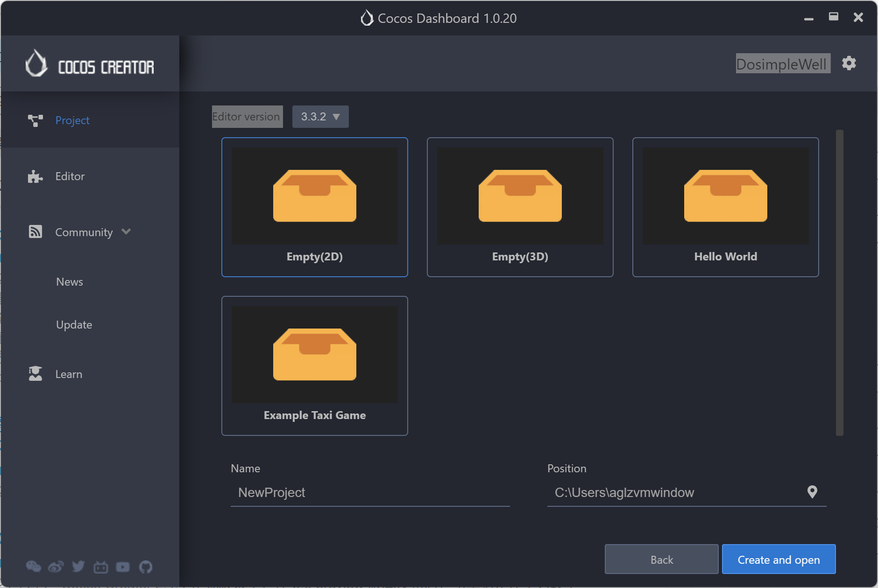This screenshot has width=878, height=588.
Task: Open the Update page
Action: coord(74,324)
